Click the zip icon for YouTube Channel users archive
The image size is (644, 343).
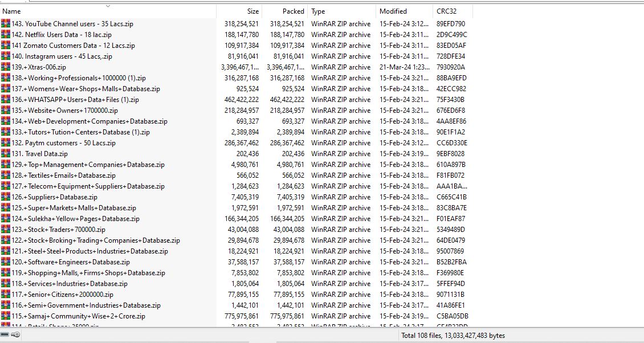click(6, 24)
